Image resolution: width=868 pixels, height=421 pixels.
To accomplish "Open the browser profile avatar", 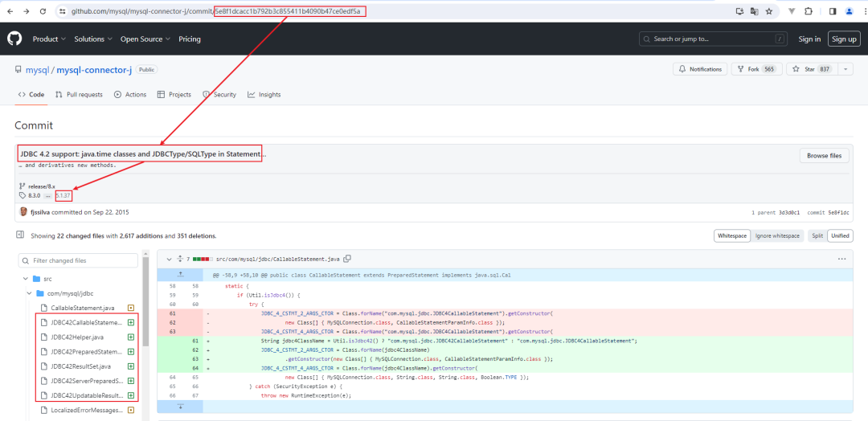I will pos(850,11).
